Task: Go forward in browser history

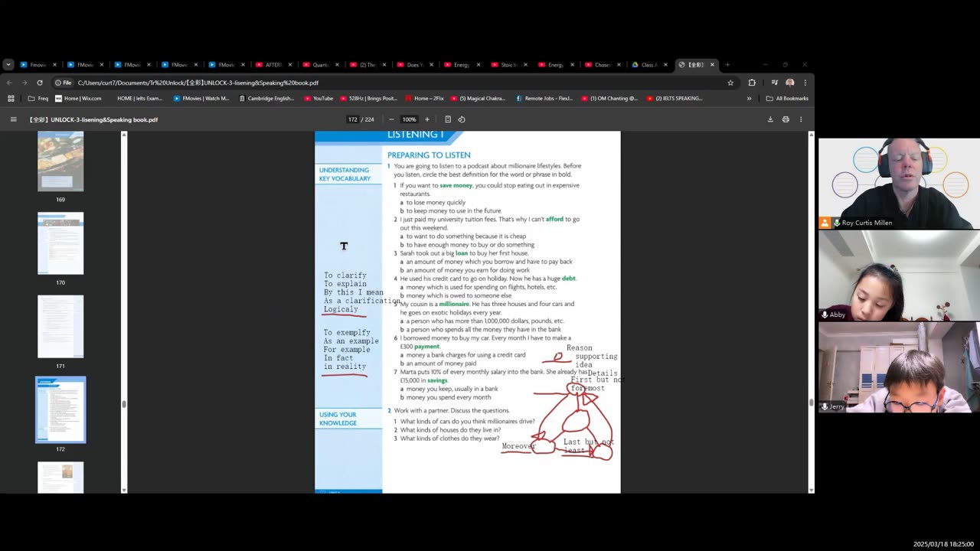Action: pyautogui.click(x=24, y=83)
